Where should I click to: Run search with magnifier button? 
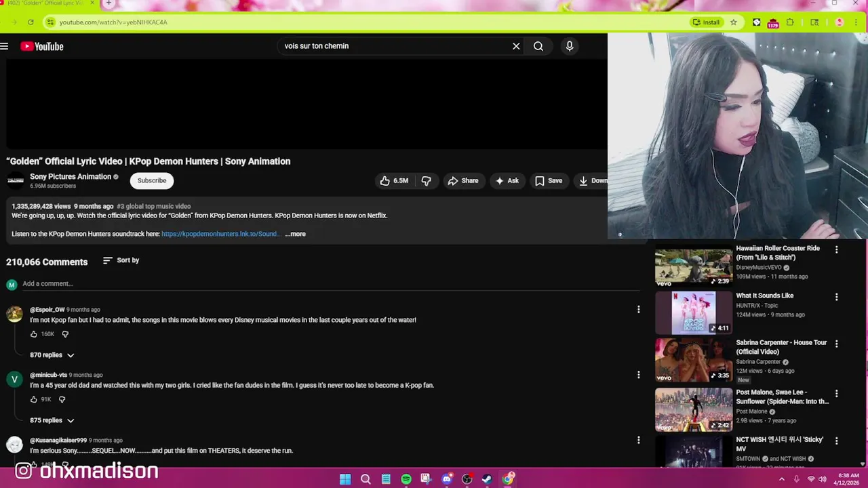coord(538,46)
